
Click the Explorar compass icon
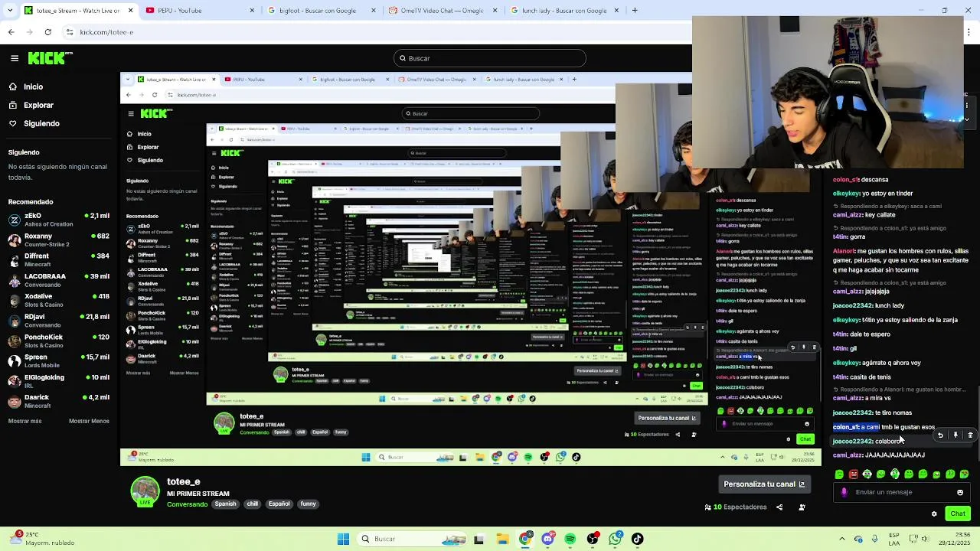13,105
